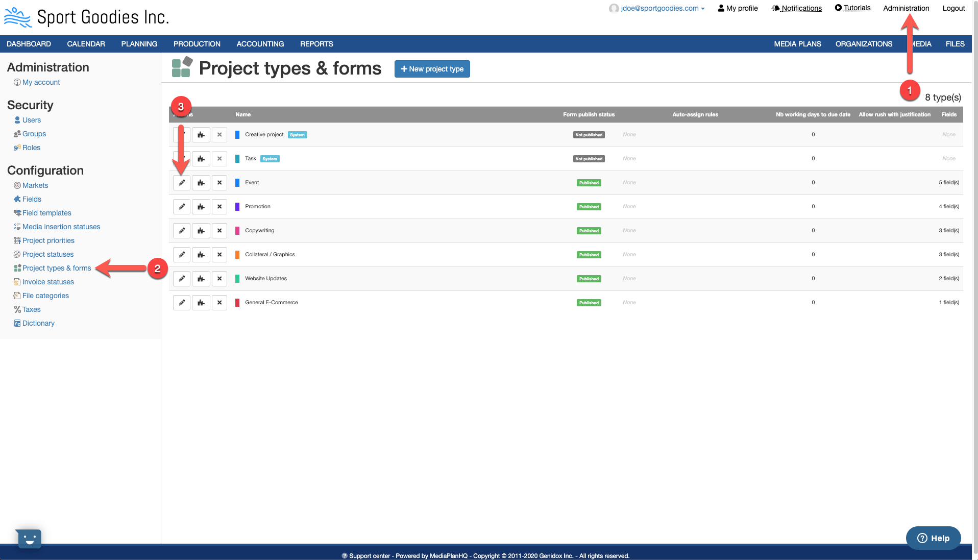This screenshot has height=560, width=978.
Task: Edit the Event project type
Action: pos(181,182)
